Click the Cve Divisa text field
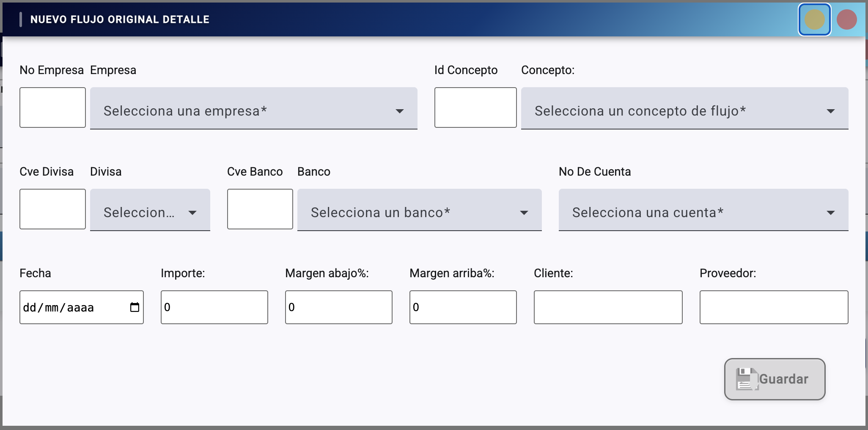 point(52,209)
